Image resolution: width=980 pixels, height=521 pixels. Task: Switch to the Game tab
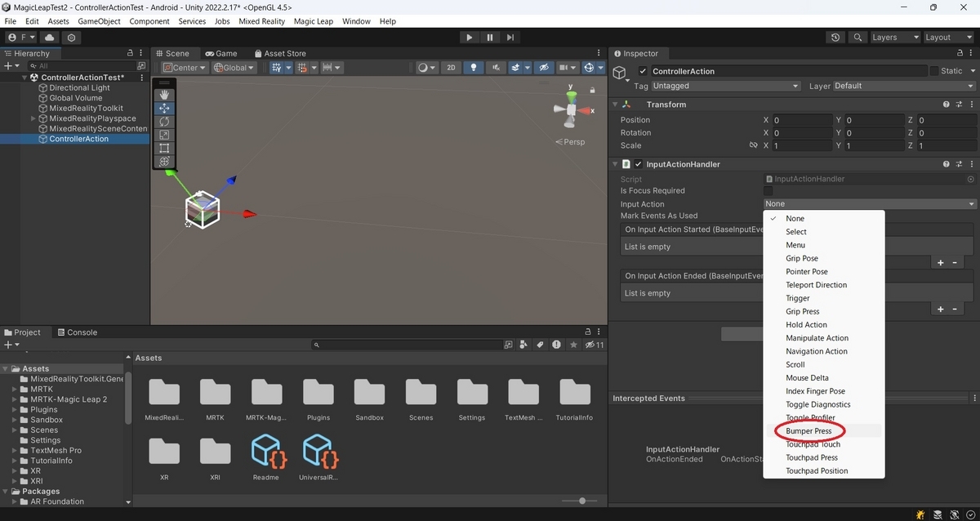220,54
